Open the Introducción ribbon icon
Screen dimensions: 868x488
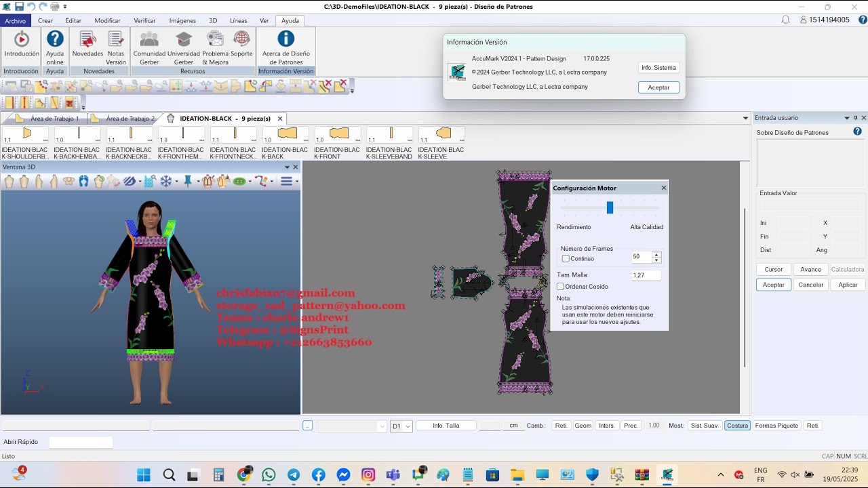click(x=22, y=39)
